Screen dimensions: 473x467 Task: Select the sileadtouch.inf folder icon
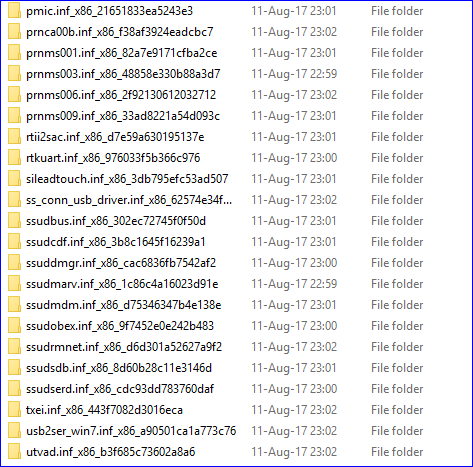pyautogui.click(x=14, y=179)
